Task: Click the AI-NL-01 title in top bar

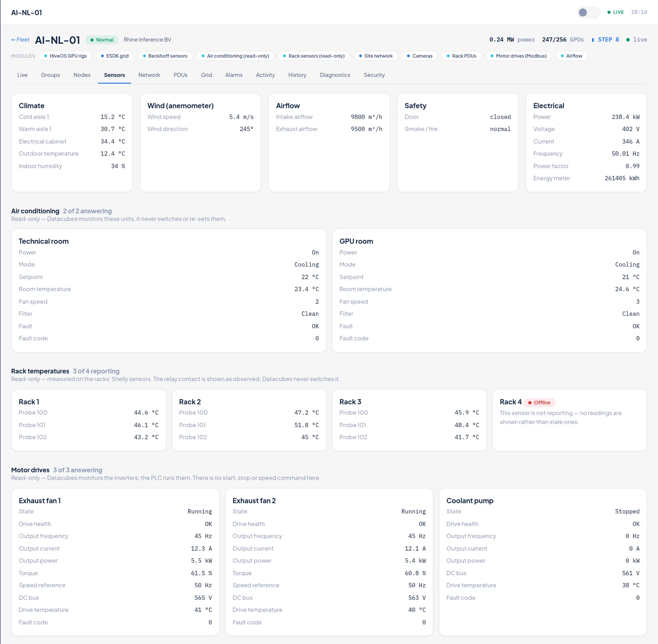Action: pos(26,12)
